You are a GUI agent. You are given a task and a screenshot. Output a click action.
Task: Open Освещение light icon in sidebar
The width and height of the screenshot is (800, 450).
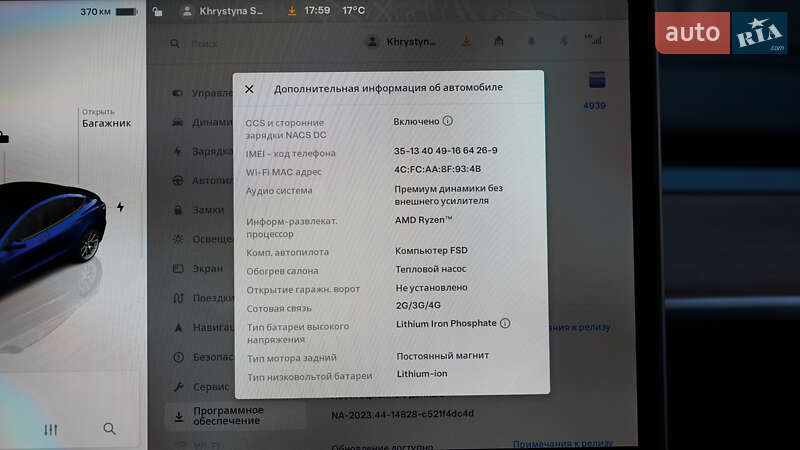tap(178, 239)
